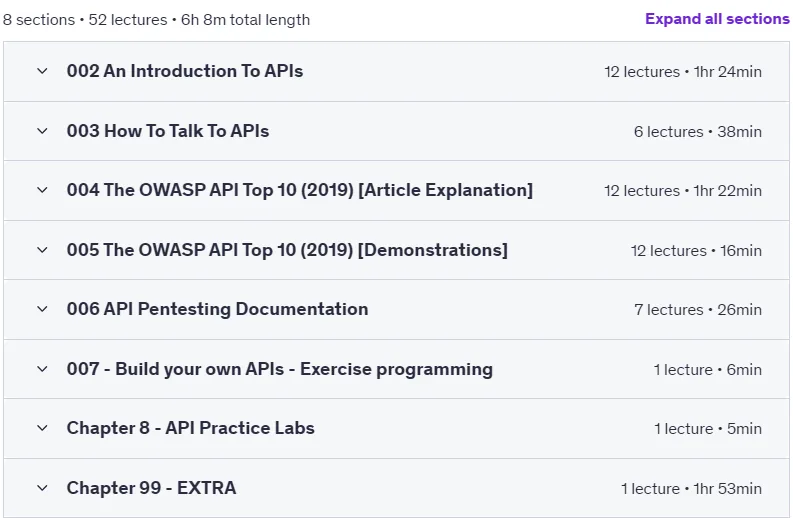The height and width of the screenshot is (518, 793).
Task: Click the 1 lecture • 5min text
Action: click(x=708, y=429)
